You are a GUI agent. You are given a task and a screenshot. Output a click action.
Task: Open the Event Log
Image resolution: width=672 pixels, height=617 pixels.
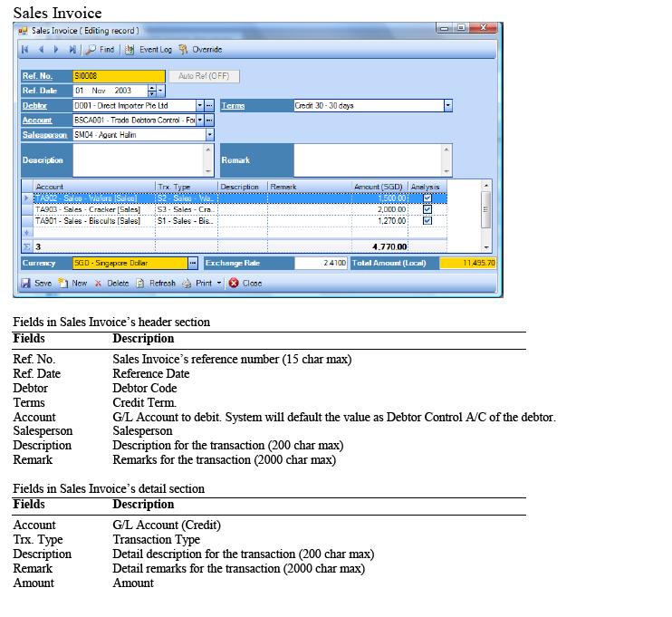click(x=149, y=49)
